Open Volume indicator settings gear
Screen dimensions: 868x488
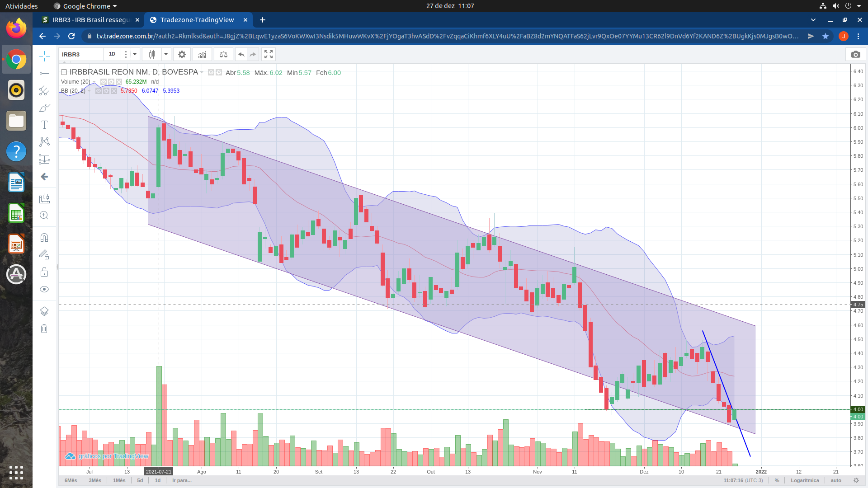[x=111, y=82]
